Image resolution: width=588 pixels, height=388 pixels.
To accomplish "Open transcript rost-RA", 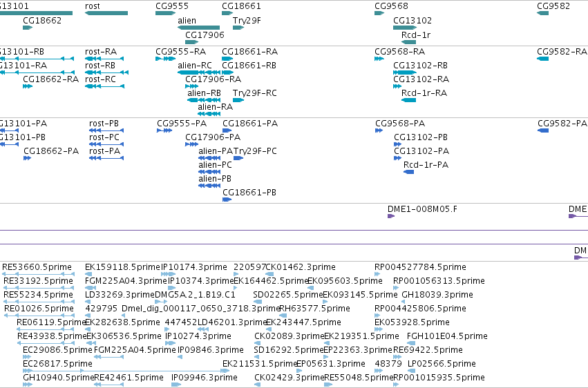I will click(x=101, y=52).
